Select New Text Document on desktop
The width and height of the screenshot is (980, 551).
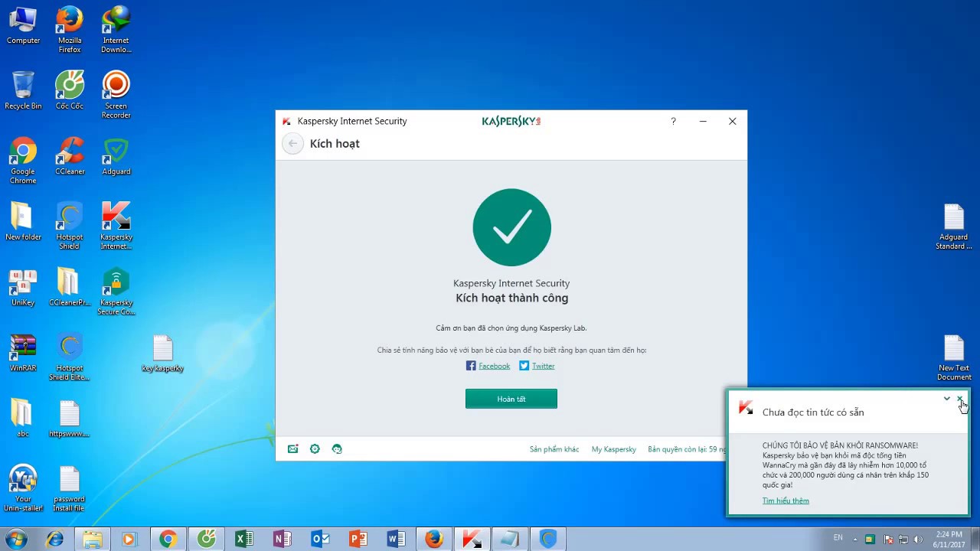coord(954,358)
